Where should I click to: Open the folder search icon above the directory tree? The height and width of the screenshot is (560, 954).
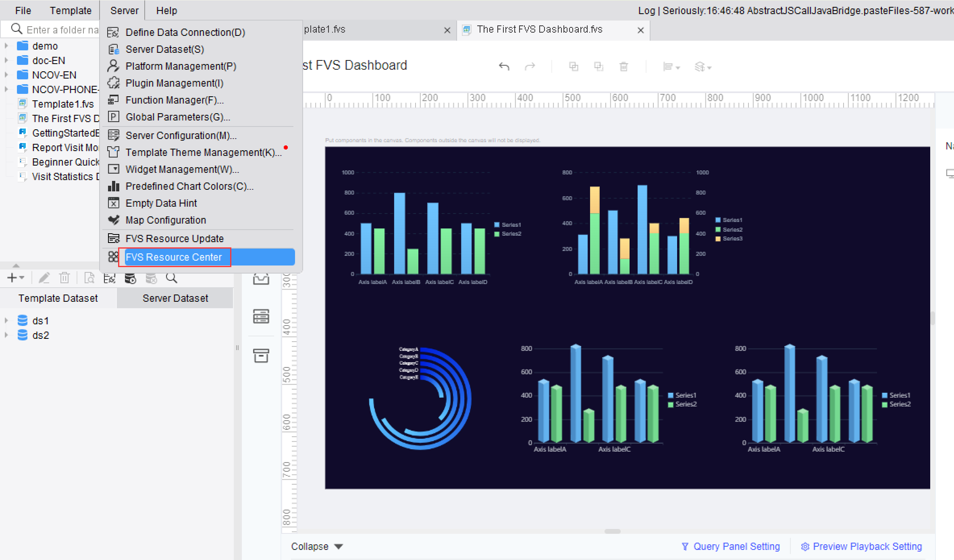[x=16, y=29]
